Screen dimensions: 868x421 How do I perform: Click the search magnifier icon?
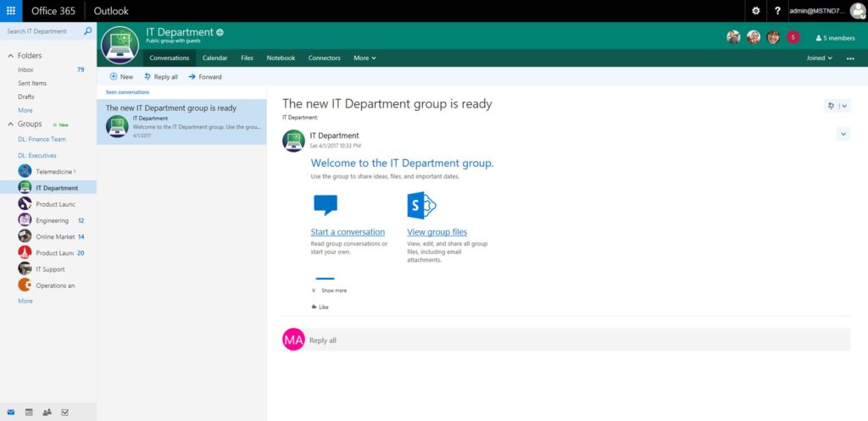pyautogui.click(x=87, y=31)
